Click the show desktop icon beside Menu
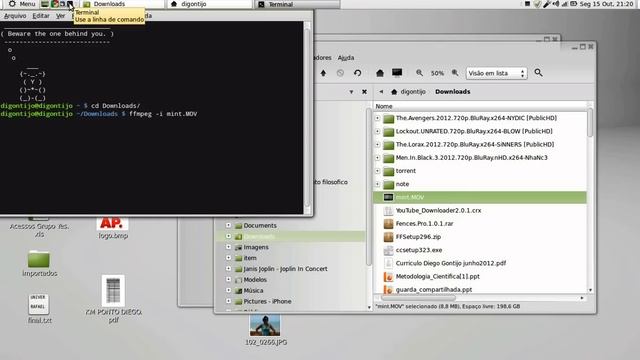The width and height of the screenshot is (640, 360). coord(45,4)
